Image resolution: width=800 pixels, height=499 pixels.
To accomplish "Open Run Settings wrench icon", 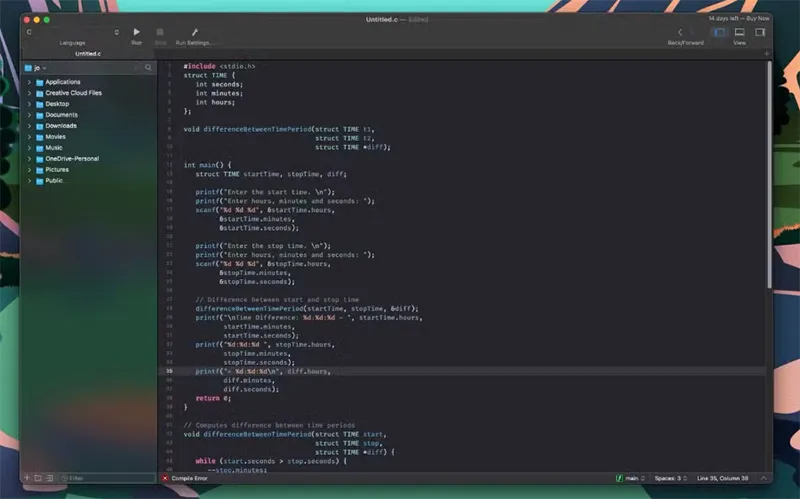I will coord(194,32).
